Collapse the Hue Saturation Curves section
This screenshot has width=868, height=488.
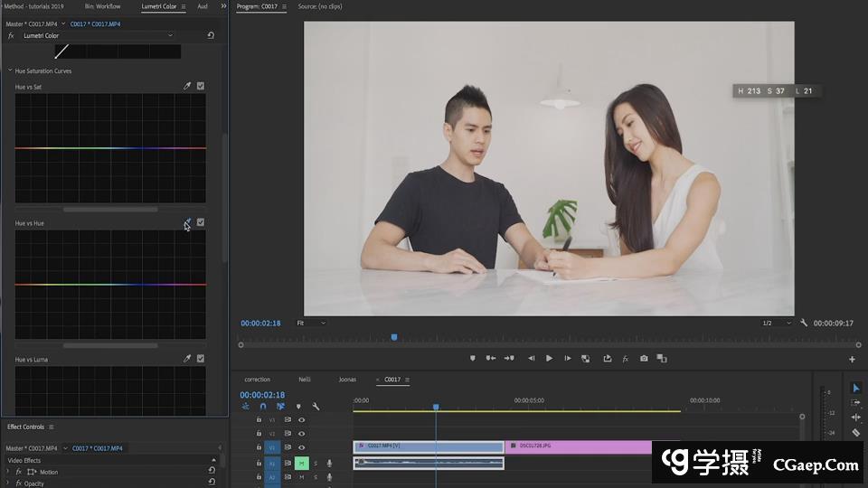tap(10, 70)
